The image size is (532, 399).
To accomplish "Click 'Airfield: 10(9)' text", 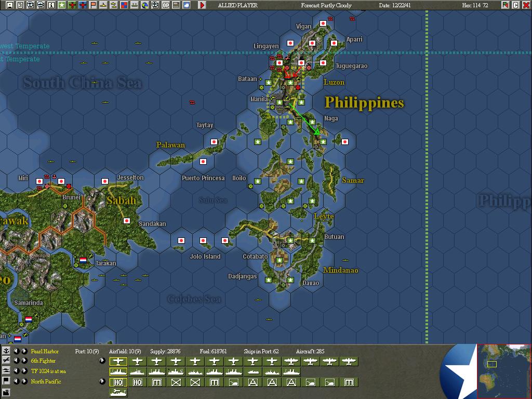I will (125, 351).
